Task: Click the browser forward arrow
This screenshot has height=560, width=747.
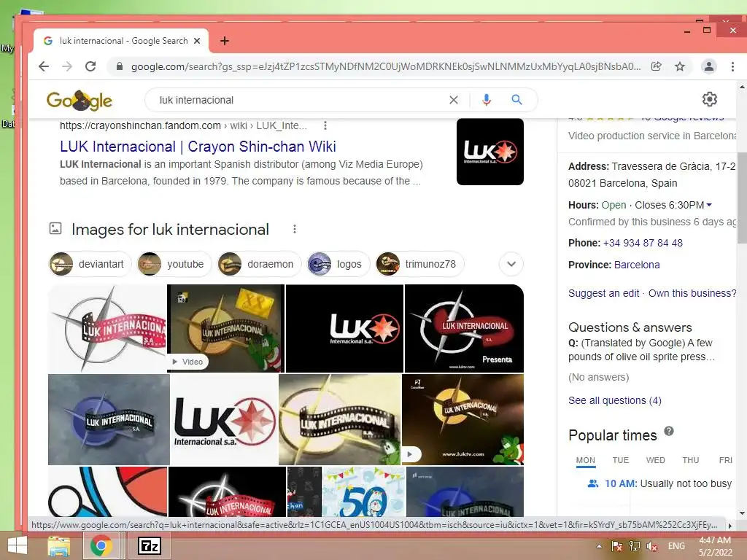Action: tap(67, 66)
